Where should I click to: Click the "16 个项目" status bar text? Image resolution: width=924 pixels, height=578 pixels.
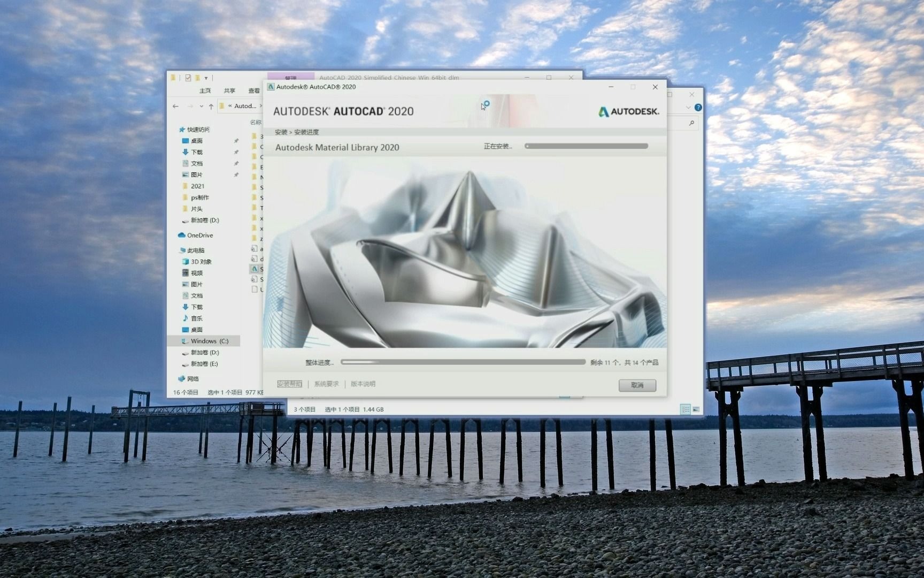(x=186, y=392)
